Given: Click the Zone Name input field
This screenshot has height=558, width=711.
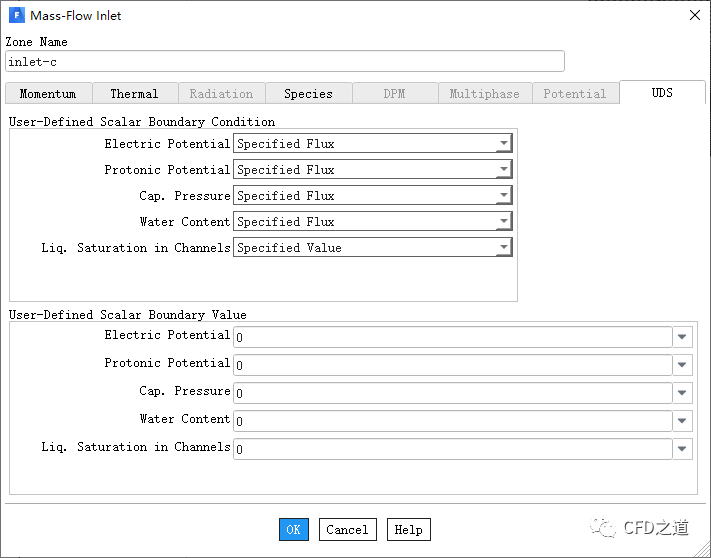Looking at the screenshot, I should [x=284, y=62].
